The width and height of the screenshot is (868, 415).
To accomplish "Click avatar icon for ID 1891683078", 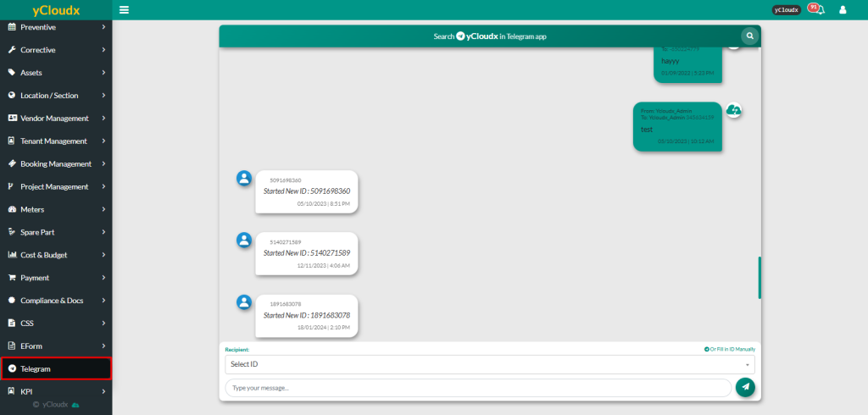I will pos(244,302).
